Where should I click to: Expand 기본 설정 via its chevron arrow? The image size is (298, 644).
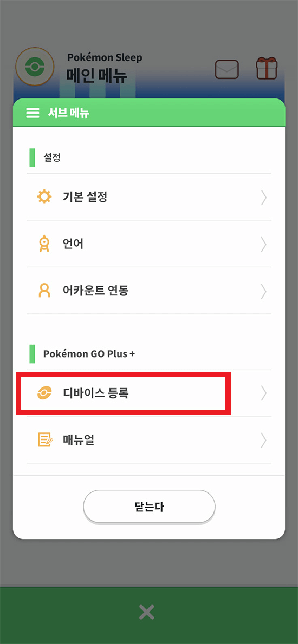tap(264, 198)
